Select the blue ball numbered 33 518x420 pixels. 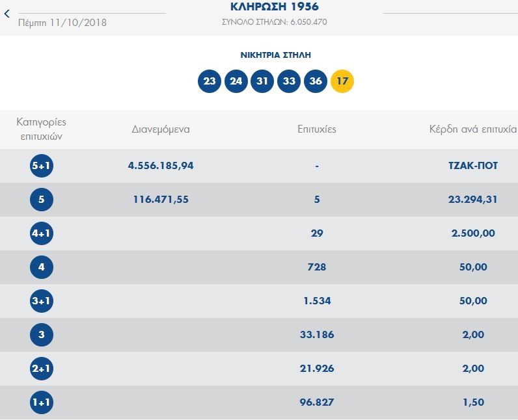(x=289, y=81)
